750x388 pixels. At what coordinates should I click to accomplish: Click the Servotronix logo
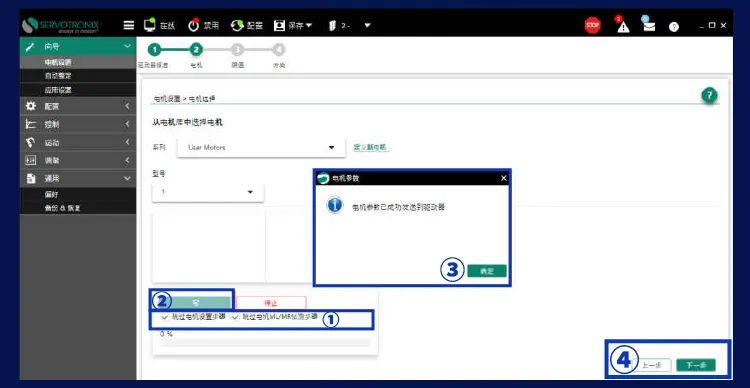tap(60, 25)
